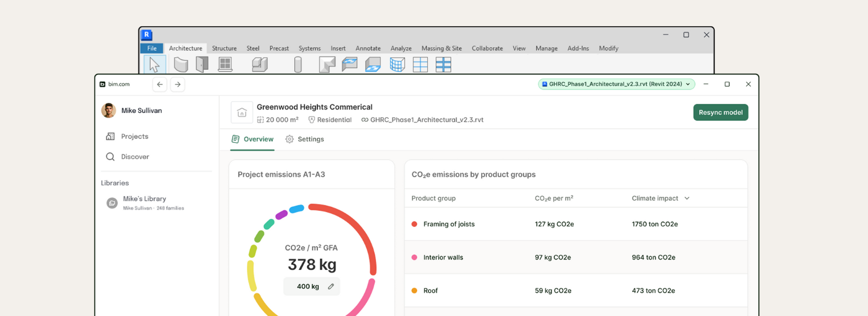This screenshot has width=868, height=316.
Task: Choose the Window tool icon
Action: [225, 64]
